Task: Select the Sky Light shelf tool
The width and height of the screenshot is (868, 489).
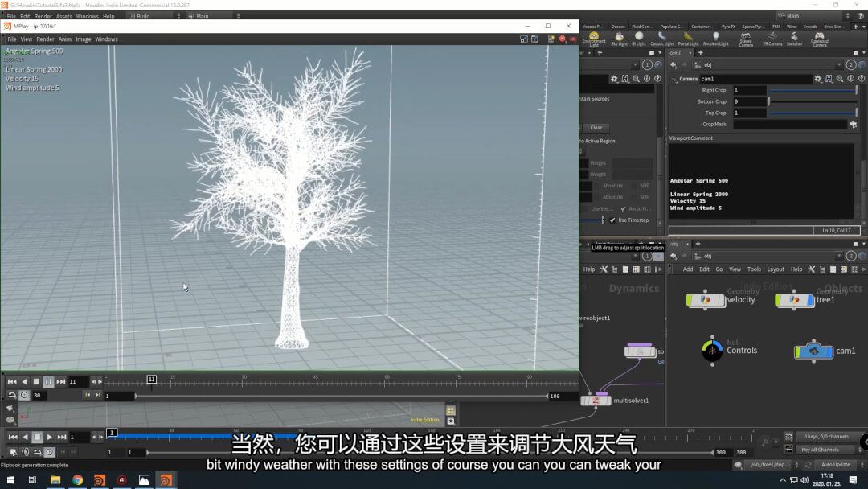Action: [619, 39]
